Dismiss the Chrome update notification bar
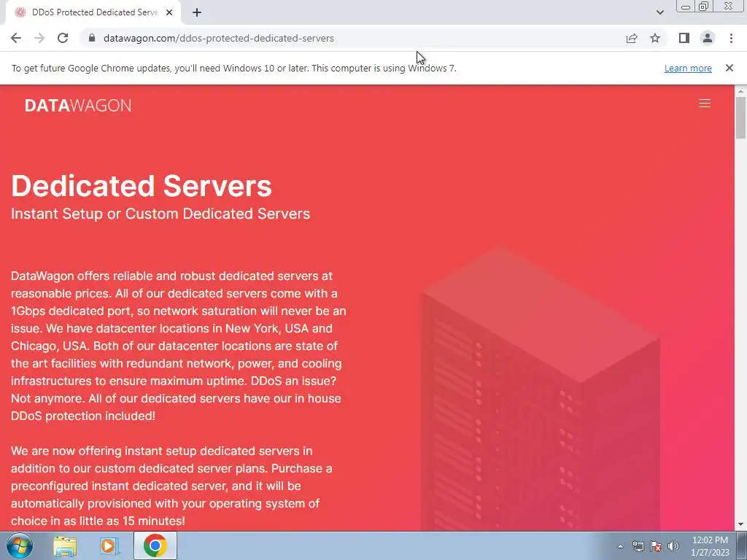747x560 pixels. pos(729,68)
